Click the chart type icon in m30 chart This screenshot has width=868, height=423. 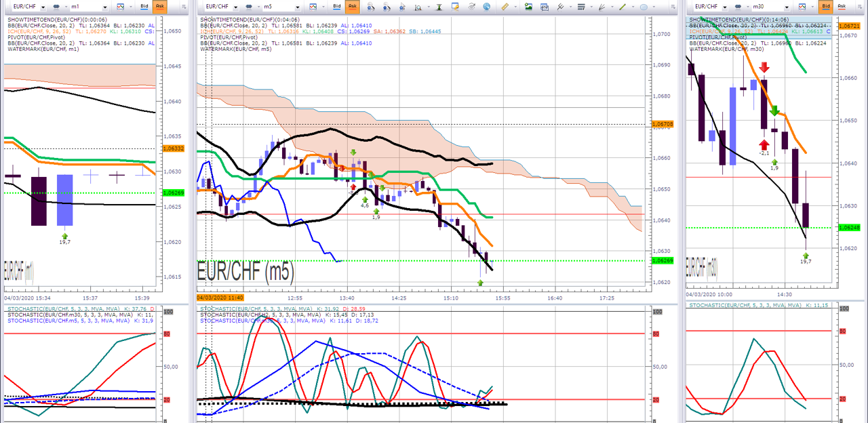pyautogui.click(x=803, y=6)
